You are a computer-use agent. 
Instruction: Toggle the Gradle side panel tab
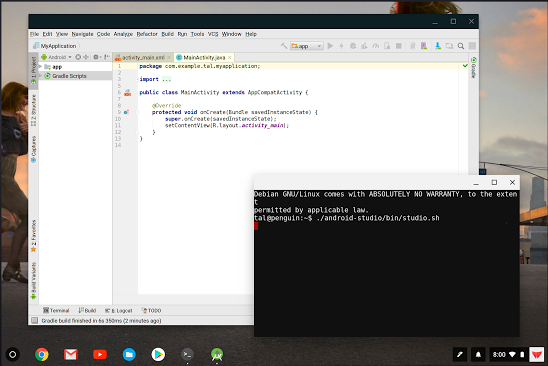click(474, 67)
